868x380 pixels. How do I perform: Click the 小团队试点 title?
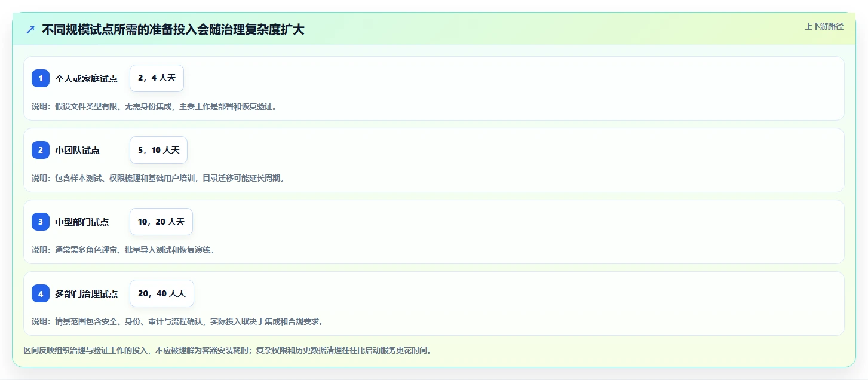pos(77,150)
